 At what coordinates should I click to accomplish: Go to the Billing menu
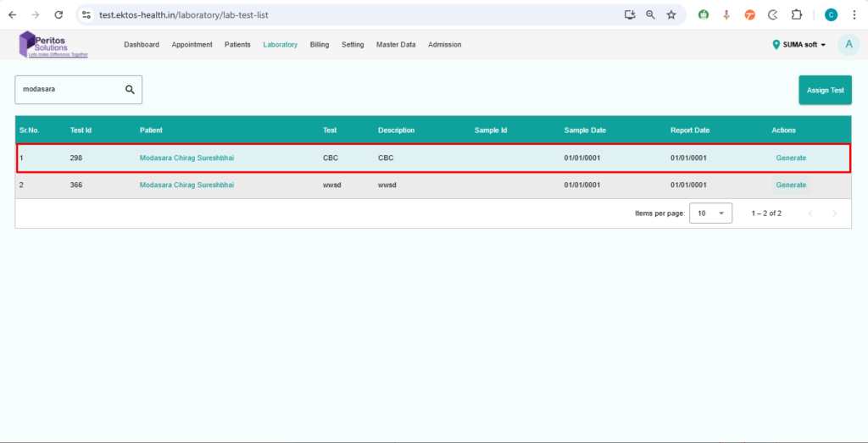[320, 45]
